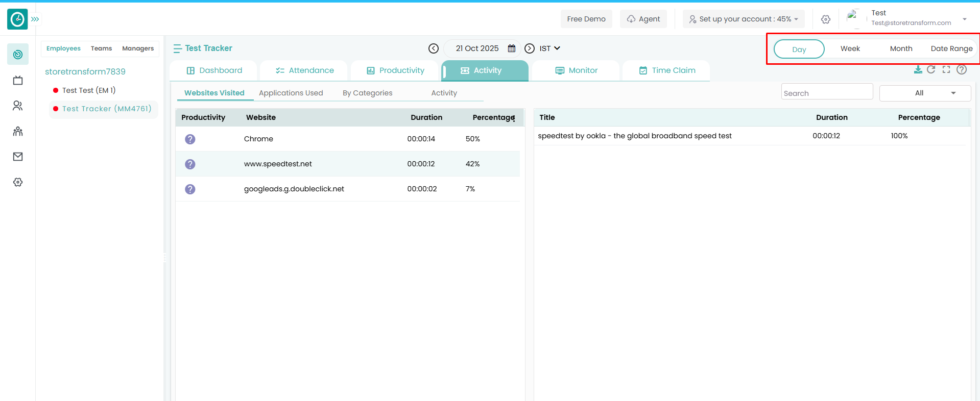Open the IST timezone dropdown

tap(550, 48)
